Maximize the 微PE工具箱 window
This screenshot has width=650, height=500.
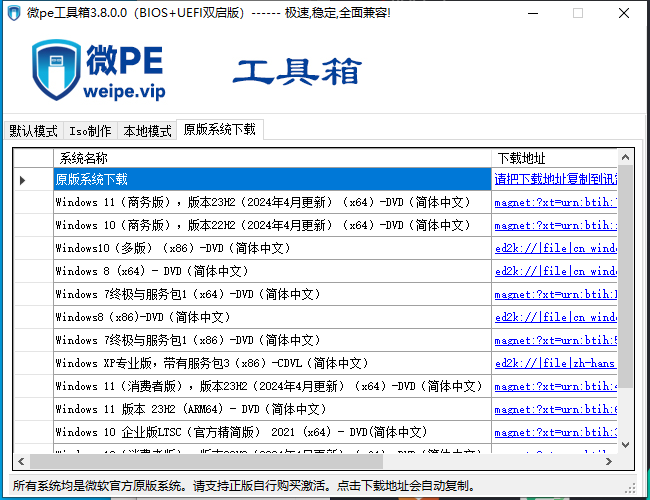click(578, 13)
